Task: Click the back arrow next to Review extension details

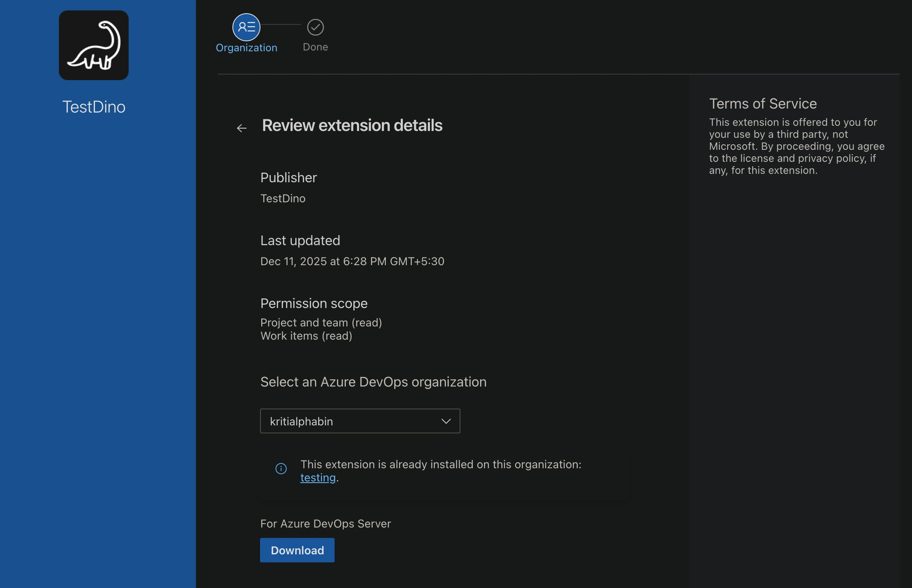Action: 242,127
